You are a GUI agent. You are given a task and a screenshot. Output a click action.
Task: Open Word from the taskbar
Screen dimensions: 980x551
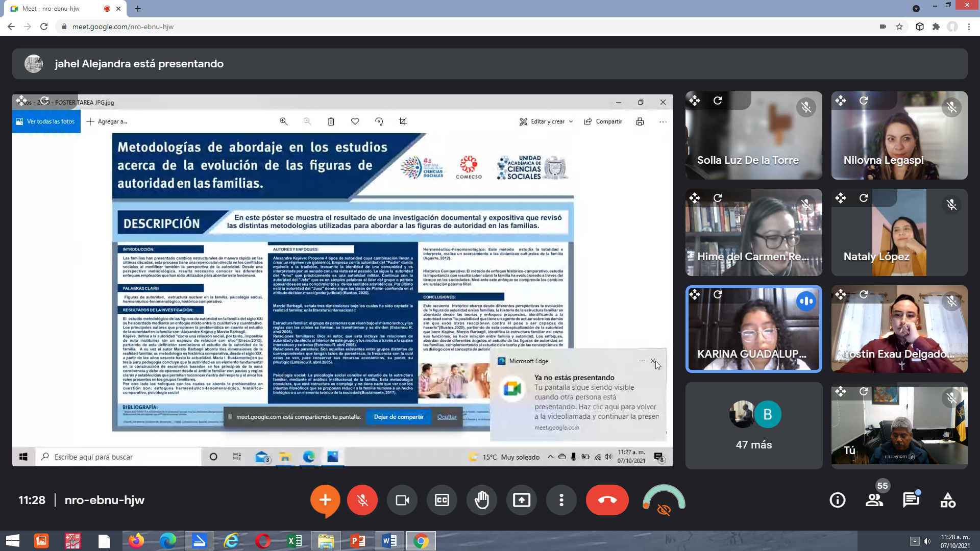pos(389,541)
